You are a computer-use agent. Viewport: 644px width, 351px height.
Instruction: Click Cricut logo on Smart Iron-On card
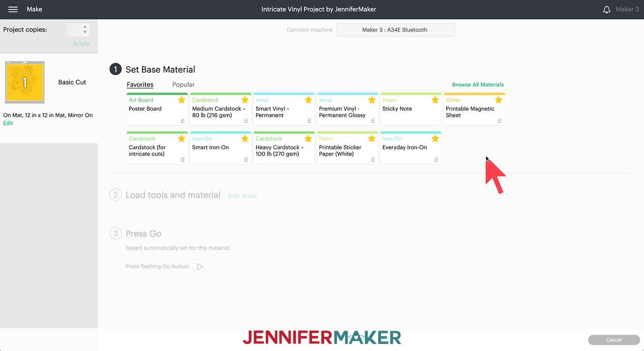pos(246,160)
